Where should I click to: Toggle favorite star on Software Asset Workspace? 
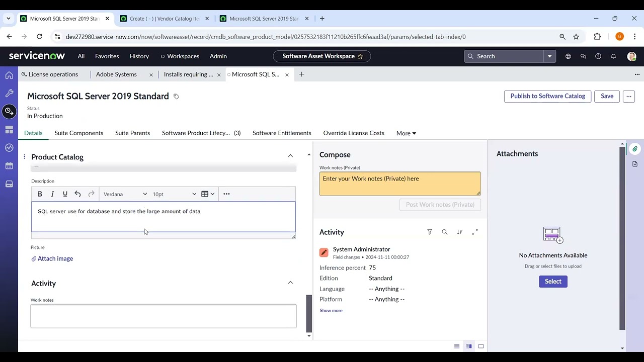(x=360, y=56)
